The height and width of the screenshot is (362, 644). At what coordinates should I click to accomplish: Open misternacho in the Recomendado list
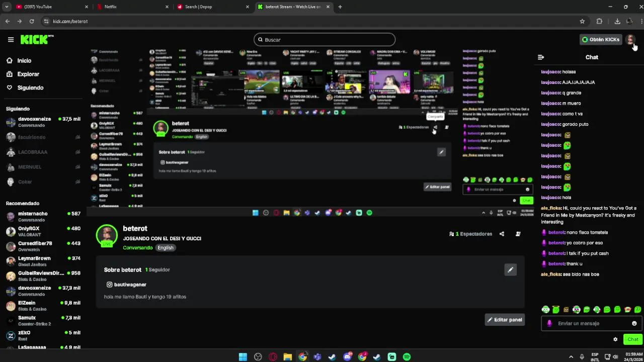pos(43,217)
